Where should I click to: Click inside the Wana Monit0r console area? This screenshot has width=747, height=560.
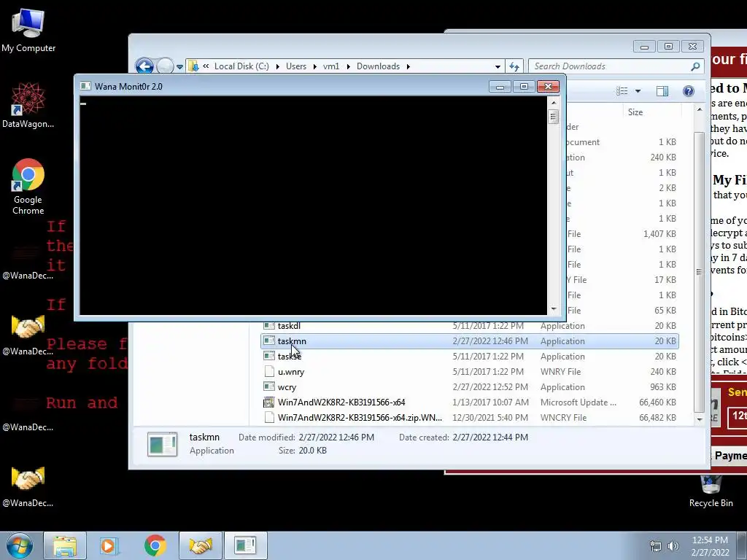click(314, 205)
